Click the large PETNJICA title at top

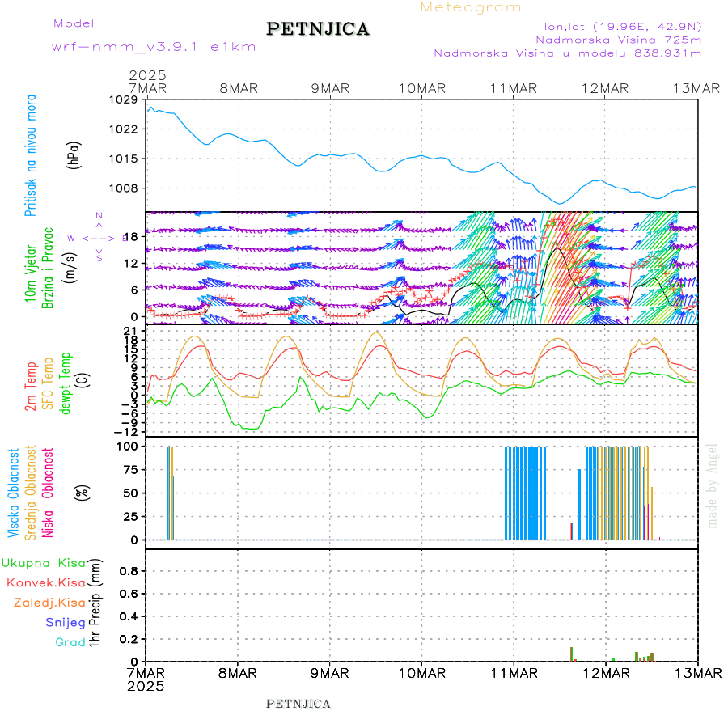318,29
